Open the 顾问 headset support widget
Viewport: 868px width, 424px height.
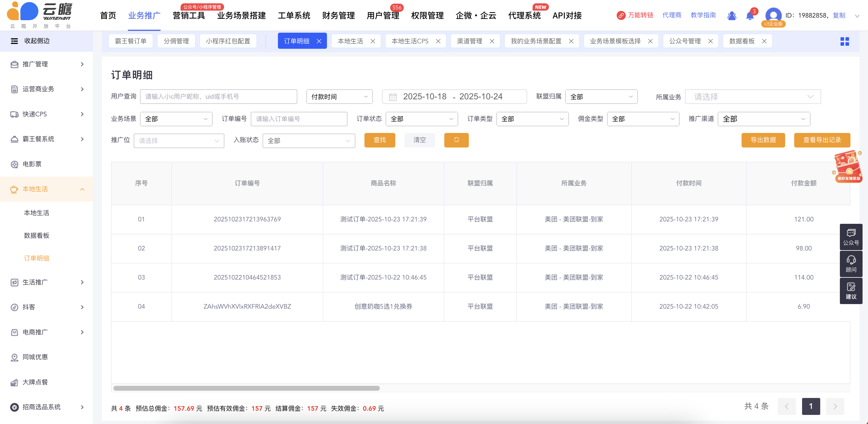point(851,264)
